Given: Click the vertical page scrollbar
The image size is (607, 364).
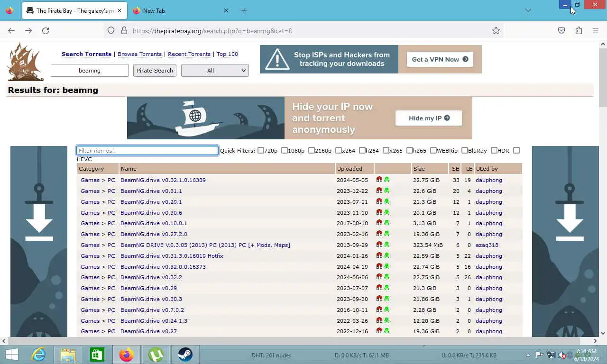Looking at the screenshot, I should [x=603, y=78].
